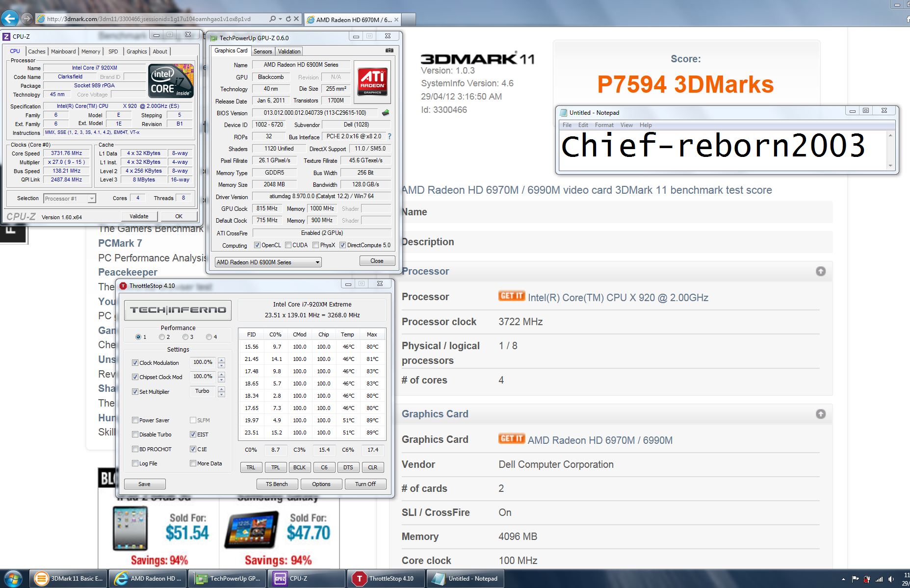The width and height of the screenshot is (910, 588).
Task: Click Notepad scrollbar down arrow
Action: click(x=890, y=166)
